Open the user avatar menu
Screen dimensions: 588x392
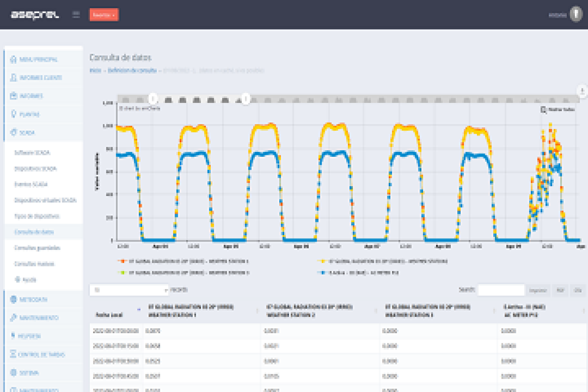pyautogui.click(x=576, y=14)
